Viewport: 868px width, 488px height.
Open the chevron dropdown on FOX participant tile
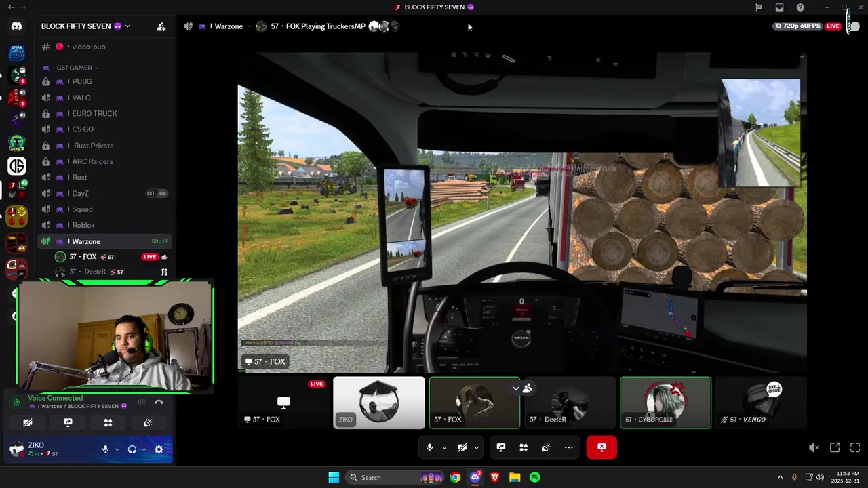tap(515, 388)
